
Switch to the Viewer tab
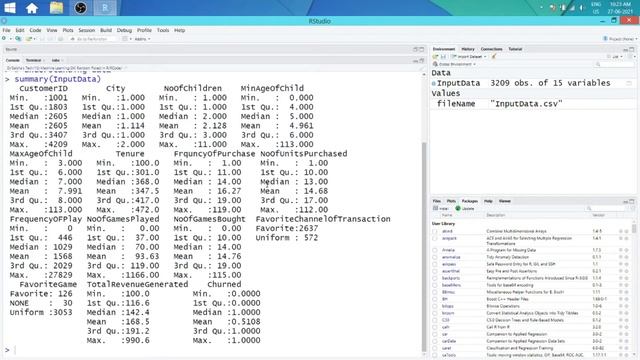[x=505, y=201]
